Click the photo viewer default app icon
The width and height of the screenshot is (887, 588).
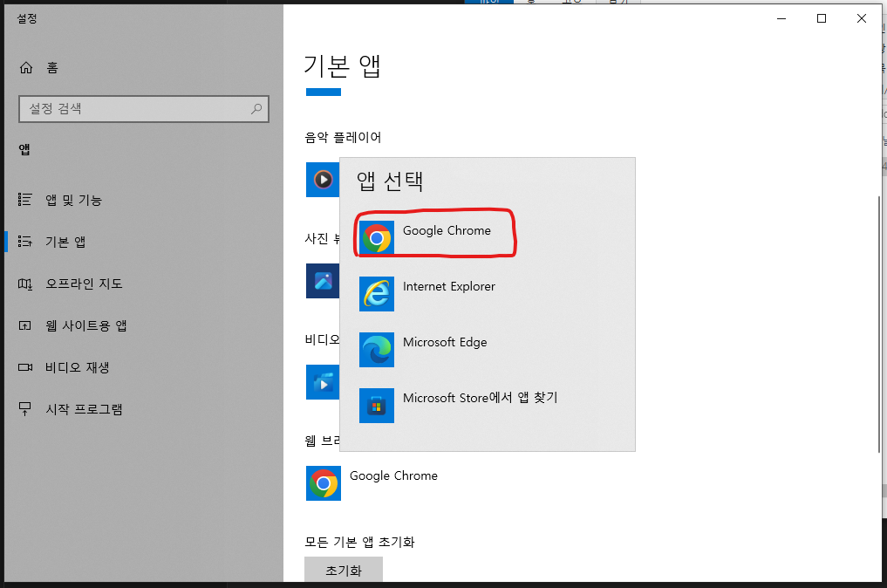click(323, 281)
